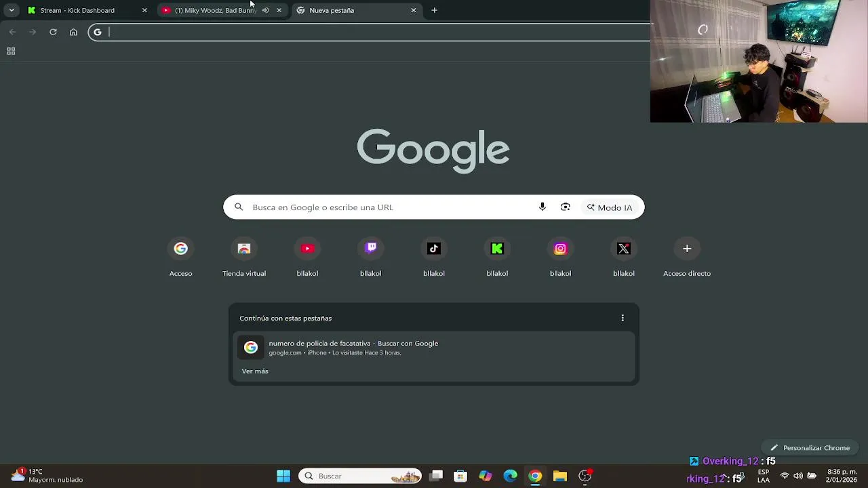868x488 pixels.
Task: Click Ver más under recent tabs
Action: tap(255, 371)
